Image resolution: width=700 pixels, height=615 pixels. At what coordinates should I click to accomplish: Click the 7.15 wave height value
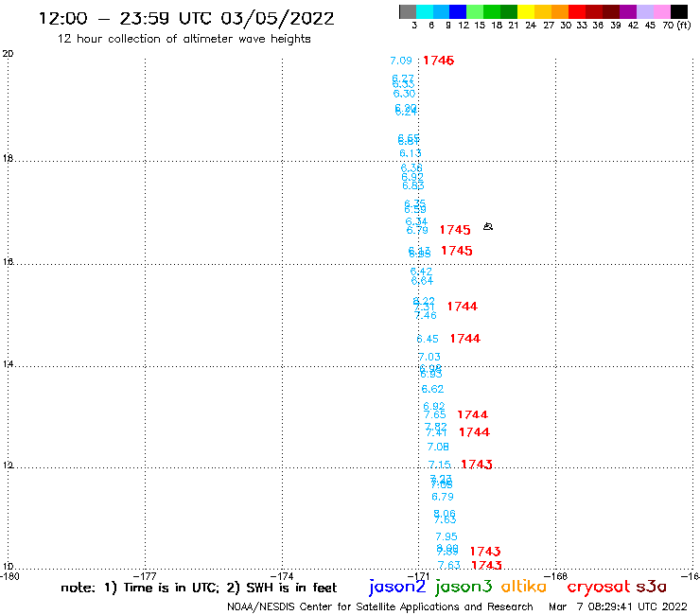(440, 465)
